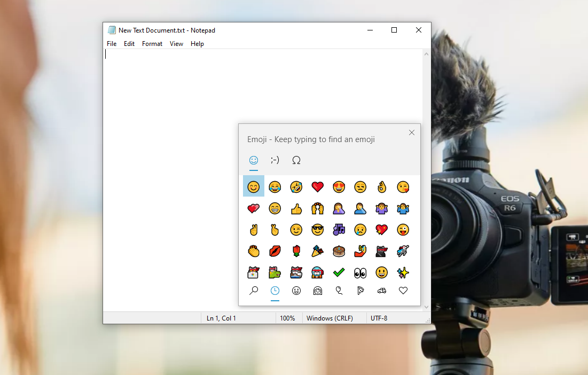
Task: Select the clapping hands emoji
Action: pos(254,251)
